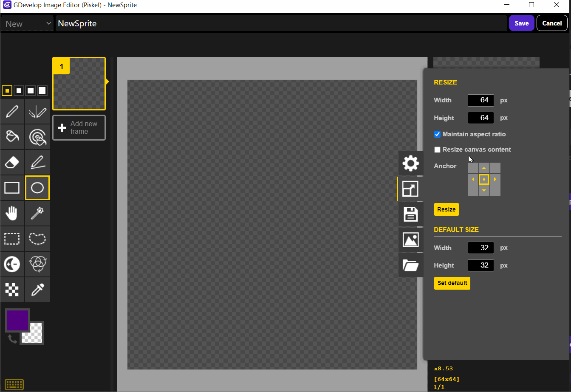Select the Move hand tool
Screen dimensions: 571x392
[x=12, y=213]
